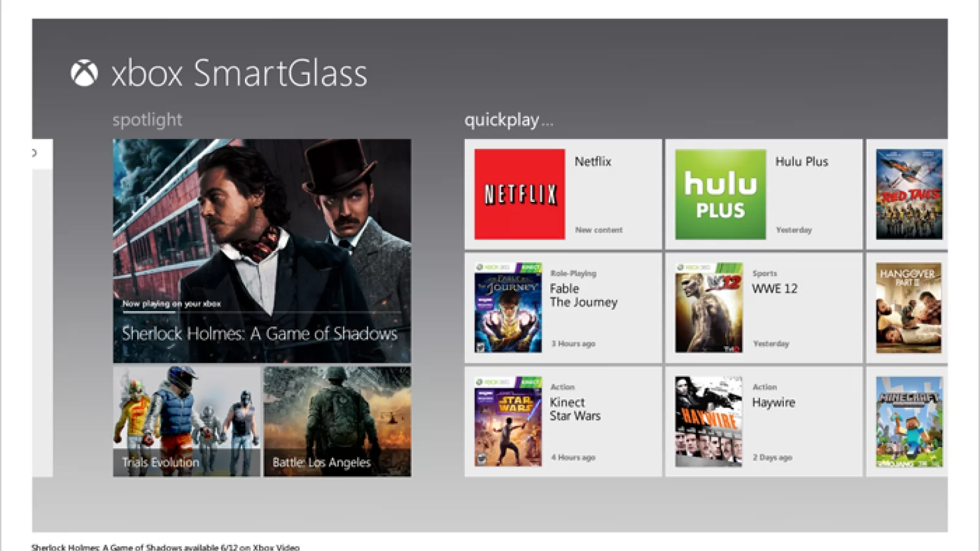The width and height of the screenshot is (980, 551).
Task: Click '4 Hours ago' under Kinect Star Wars
Action: [x=573, y=458]
